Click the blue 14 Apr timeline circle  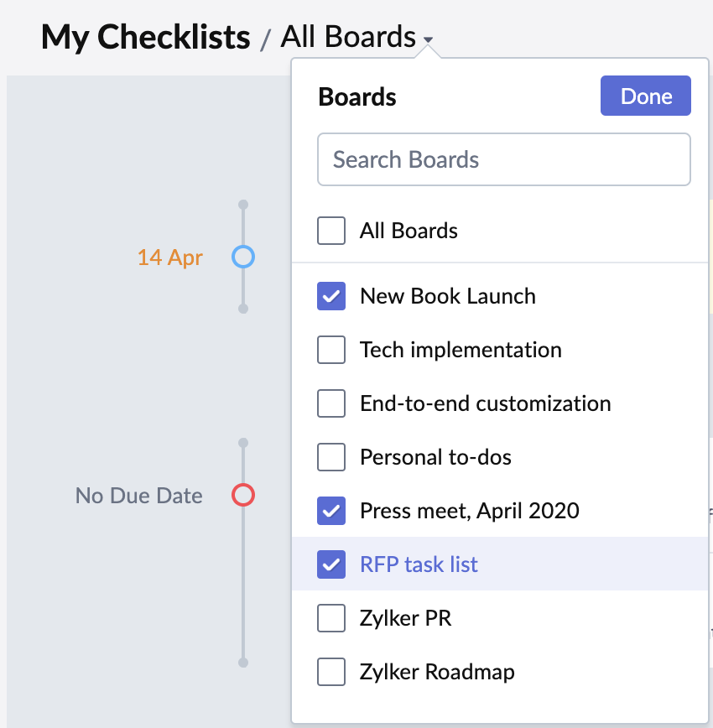(x=243, y=257)
